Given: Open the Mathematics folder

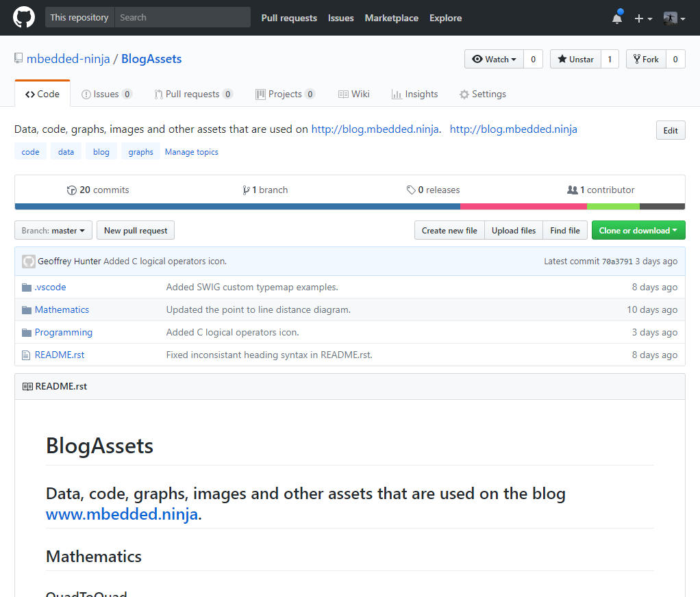Looking at the screenshot, I should [x=62, y=310].
